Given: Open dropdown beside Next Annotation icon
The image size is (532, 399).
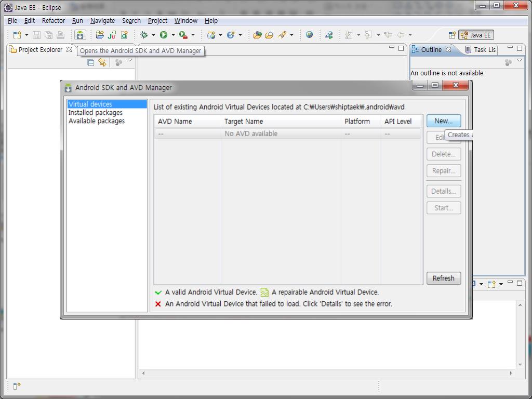Looking at the screenshot, I should (x=358, y=35).
